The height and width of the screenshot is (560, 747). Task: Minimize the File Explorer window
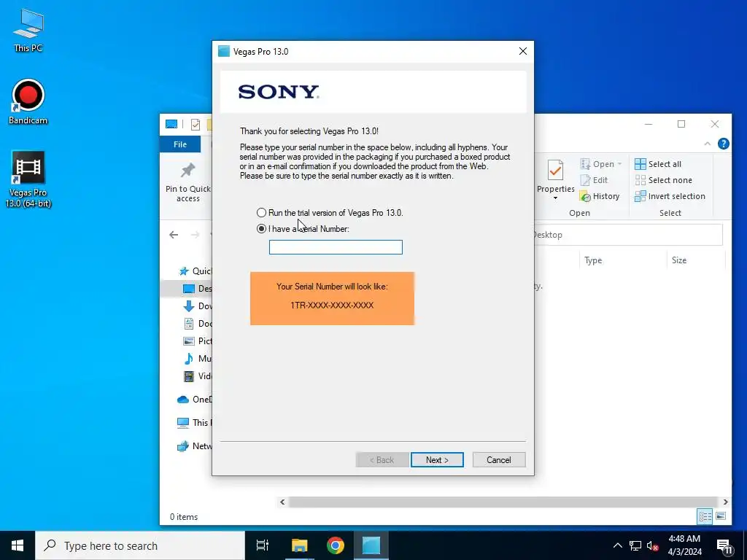[649, 124]
